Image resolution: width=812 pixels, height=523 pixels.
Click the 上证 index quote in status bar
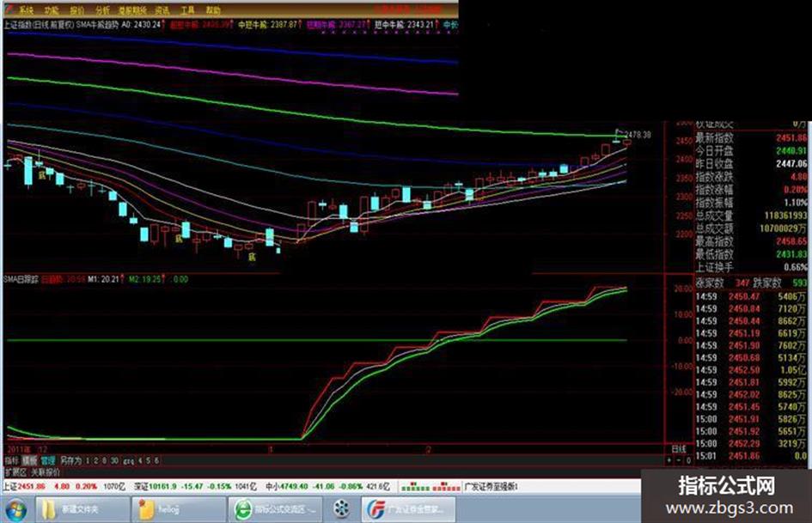pos(64,487)
